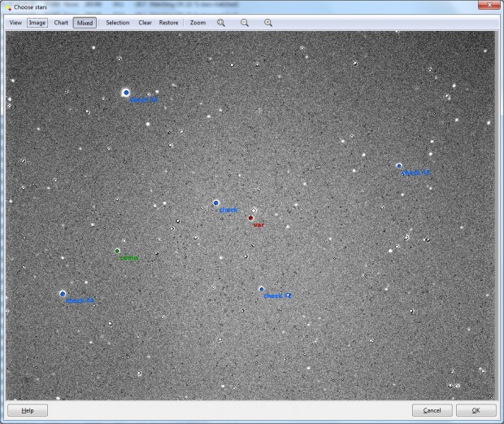Screen dimensions: 504x424
Task: Close the Choose stars window
Action: 489,5
